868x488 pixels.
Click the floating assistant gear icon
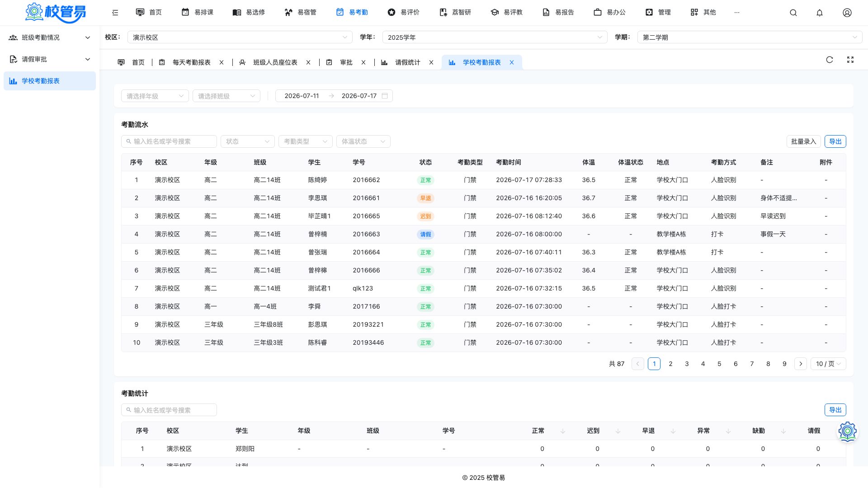coord(848,432)
